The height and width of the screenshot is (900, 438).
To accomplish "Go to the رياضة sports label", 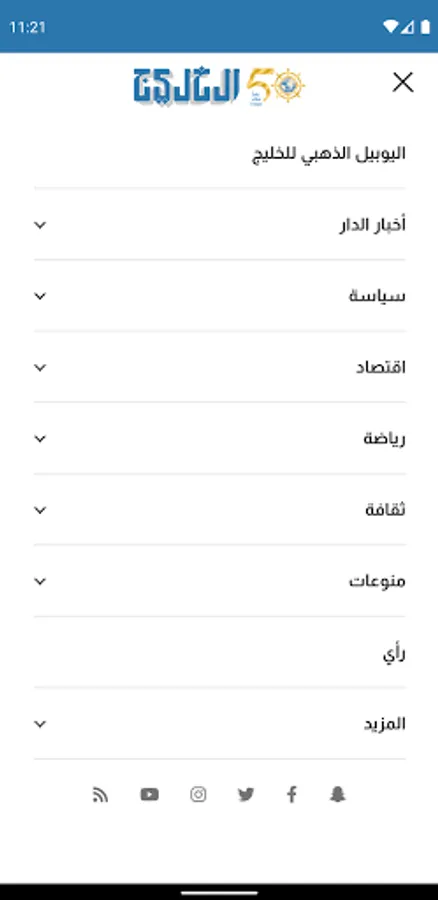I will click(384, 439).
